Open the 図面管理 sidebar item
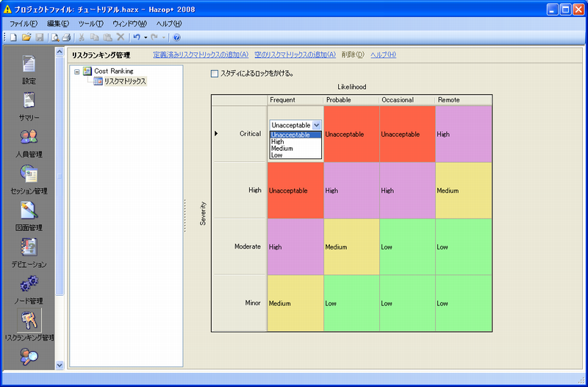 [x=29, y=216]
